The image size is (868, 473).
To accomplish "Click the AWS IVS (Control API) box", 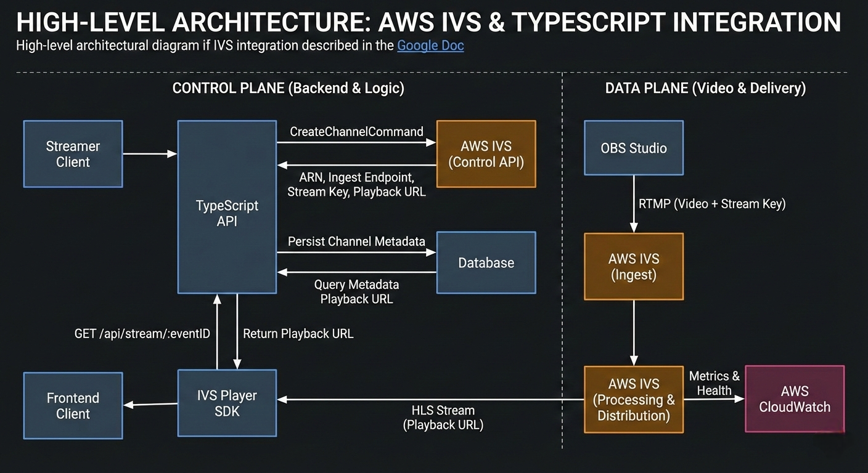I will [x=486, y=154].
